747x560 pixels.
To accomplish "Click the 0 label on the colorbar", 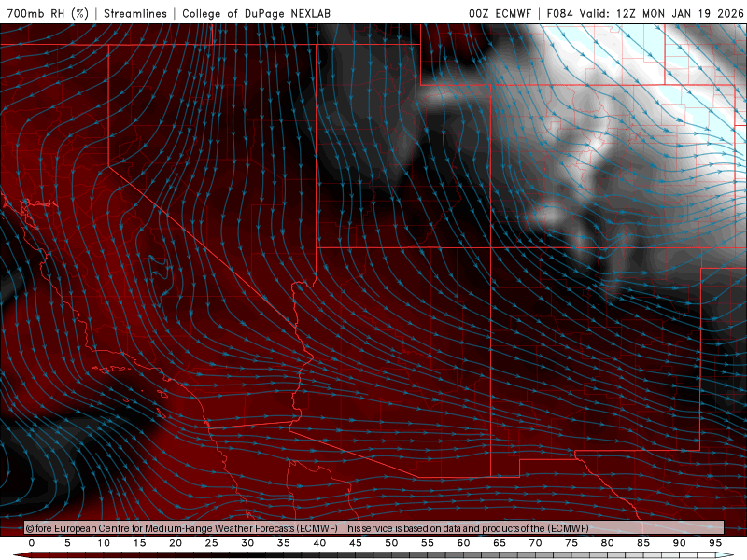I will [x=32, y=543].
